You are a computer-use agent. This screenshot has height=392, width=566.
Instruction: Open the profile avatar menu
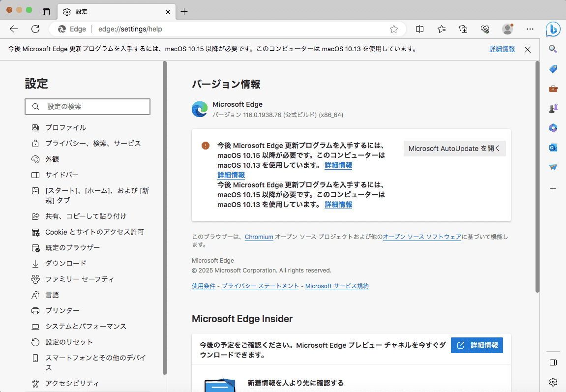pyautogui.click(x=507, y=29)
